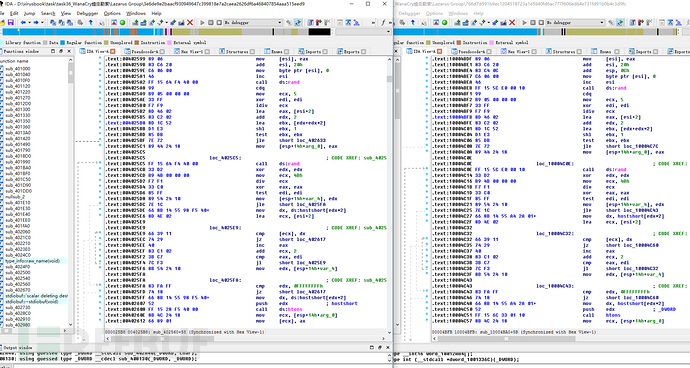Open the Help menu in right IDA window
The image size is (690, 368).
click(478, 13)
